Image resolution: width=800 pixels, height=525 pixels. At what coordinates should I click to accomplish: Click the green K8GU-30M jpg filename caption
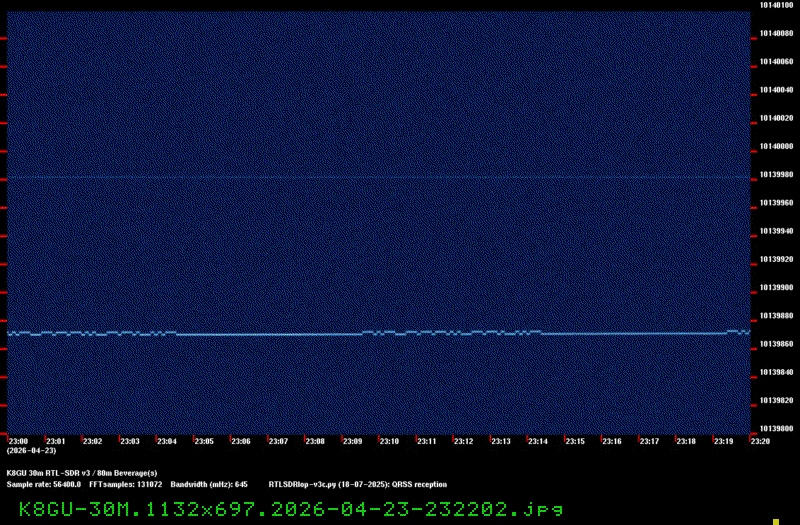(x=291, y=510)
